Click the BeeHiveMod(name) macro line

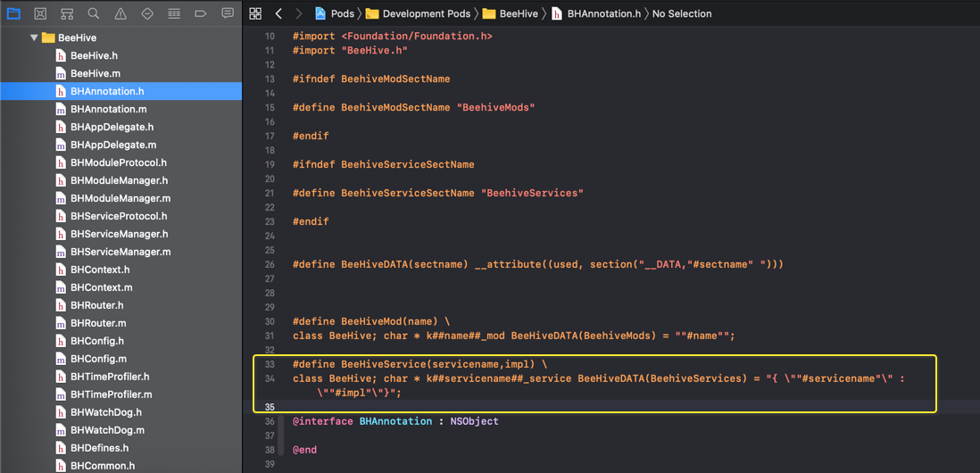(x=371, y=322)
